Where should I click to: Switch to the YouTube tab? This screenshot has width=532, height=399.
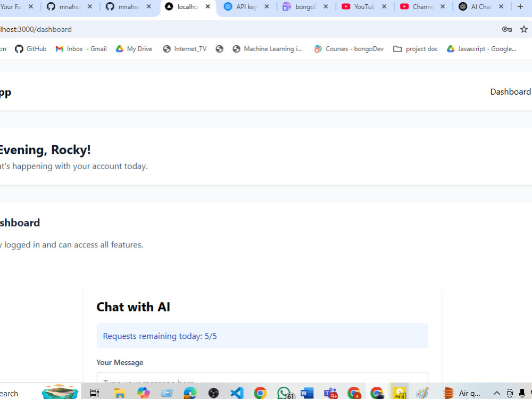click(359, 6)
